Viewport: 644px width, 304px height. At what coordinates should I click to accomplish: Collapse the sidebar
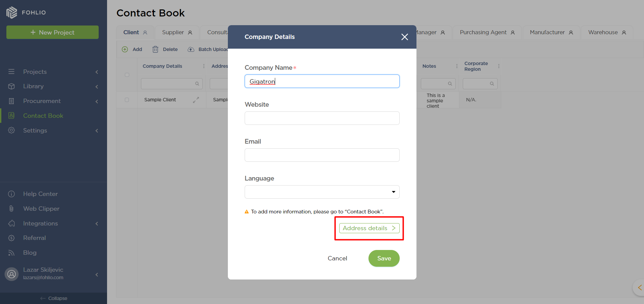click(x=54, y=298)
